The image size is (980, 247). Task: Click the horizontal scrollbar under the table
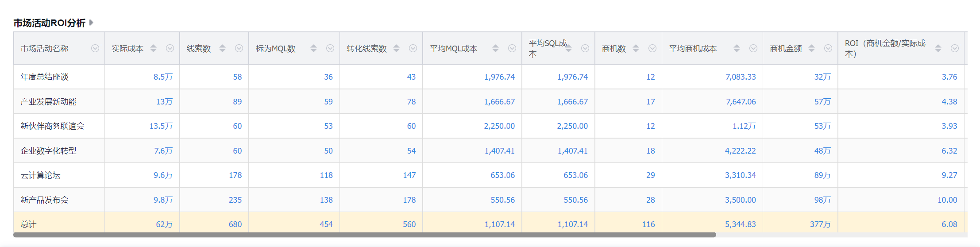pos(365,235)
